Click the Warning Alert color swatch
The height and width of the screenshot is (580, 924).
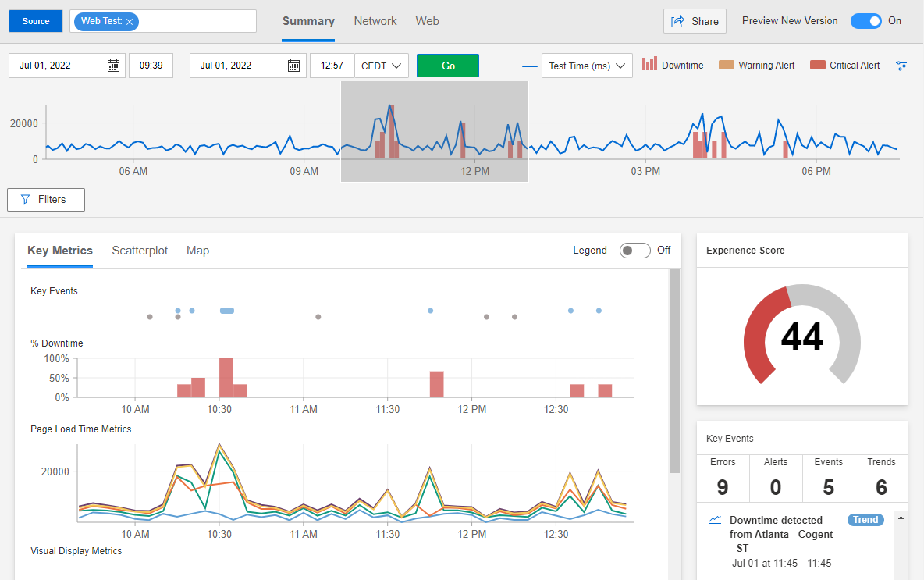pos(727,65)
